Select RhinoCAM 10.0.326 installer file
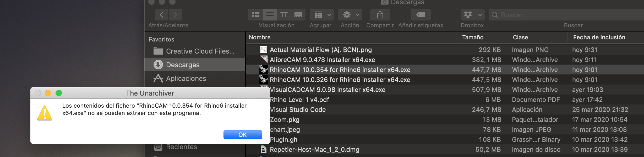Screen dimensions: 644x157 coord(445,80)
